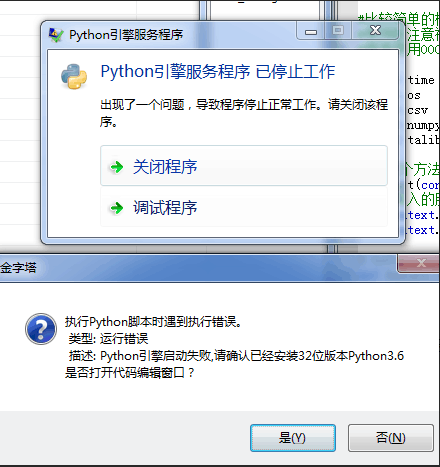Click the talib line in the code editor
The image size is (440, 467).
(x=423, y=140)
